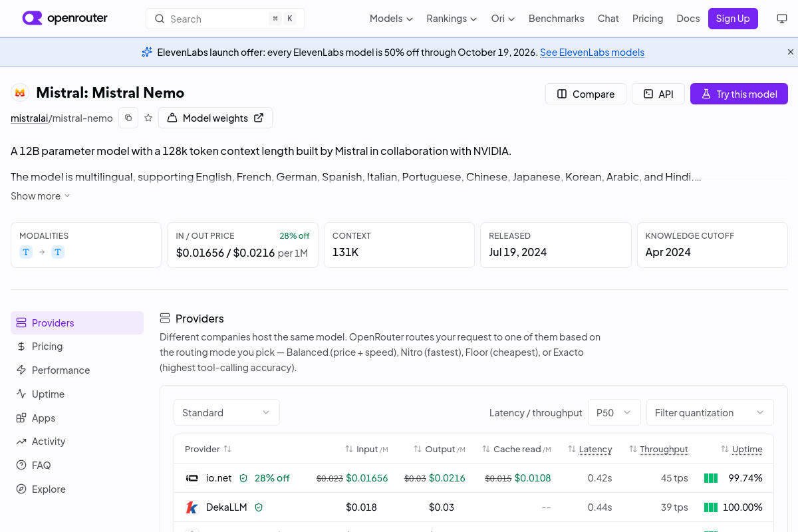The width and height of the screenshot is (798, 532).
Task: Open the P50 percentile dropdown
Action: coord(614,412)
